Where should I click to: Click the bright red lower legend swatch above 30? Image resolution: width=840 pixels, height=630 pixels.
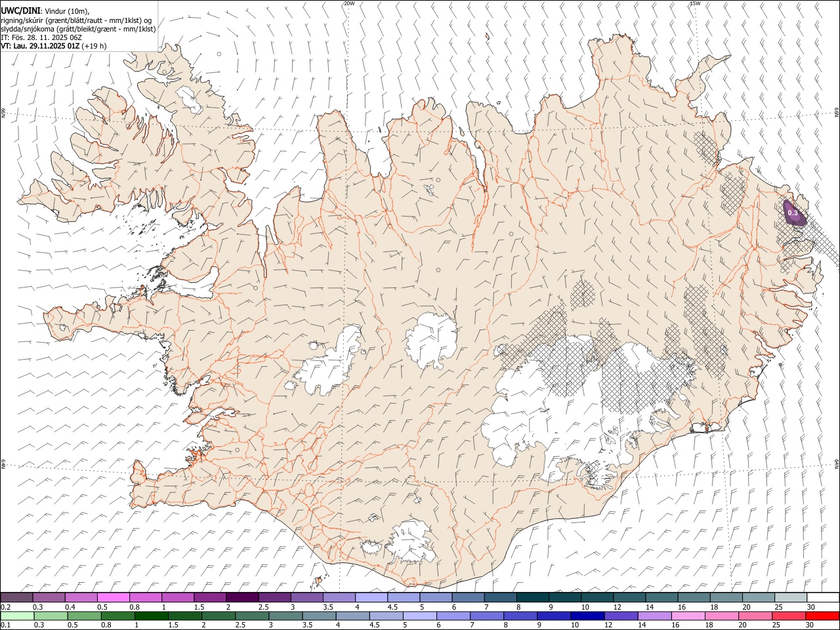[823, 616]
